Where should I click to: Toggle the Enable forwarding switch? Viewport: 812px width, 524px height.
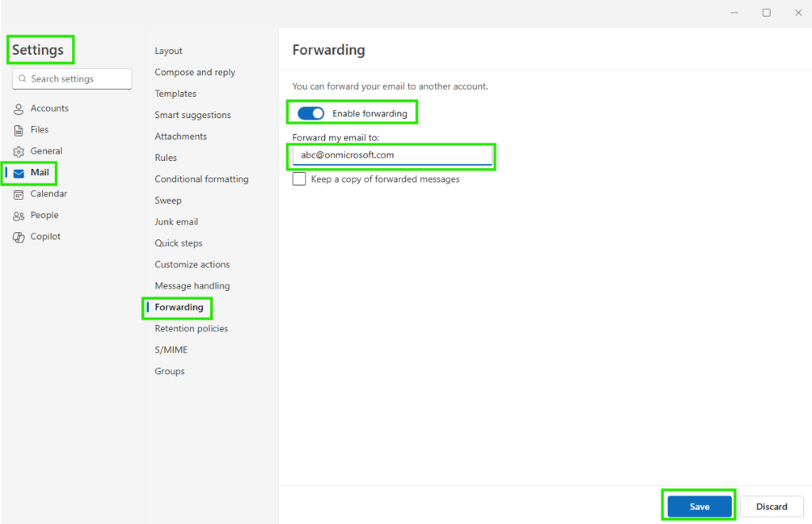click(311, 113)
